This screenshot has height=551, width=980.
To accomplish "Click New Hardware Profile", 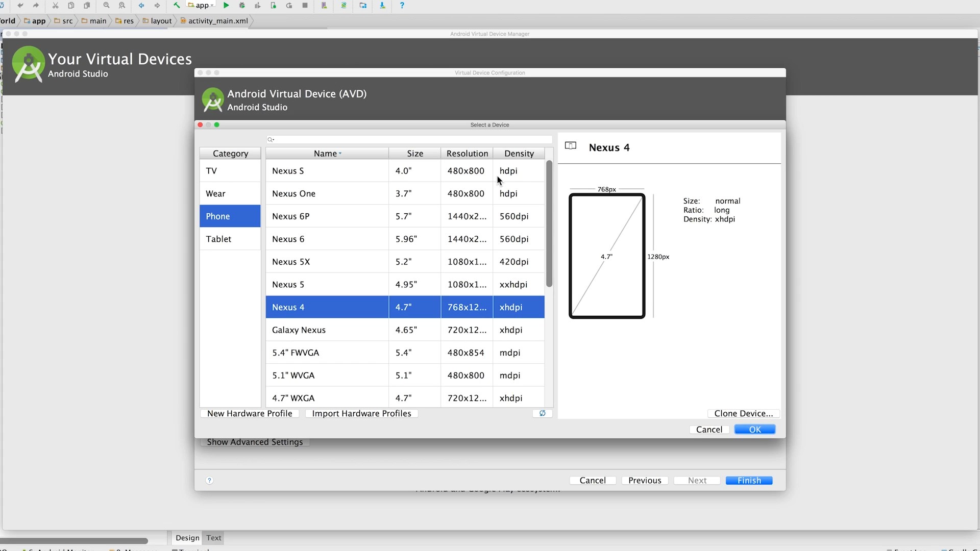I will pyautogui.click(x=250, y=414).
